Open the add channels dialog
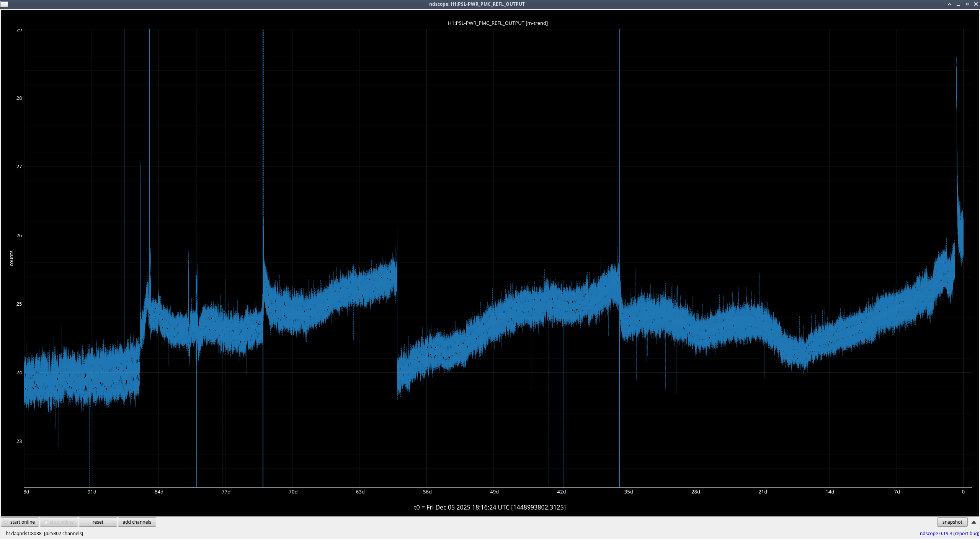Image resolution: width=980 pixels, height=539 pixels. 137,522
